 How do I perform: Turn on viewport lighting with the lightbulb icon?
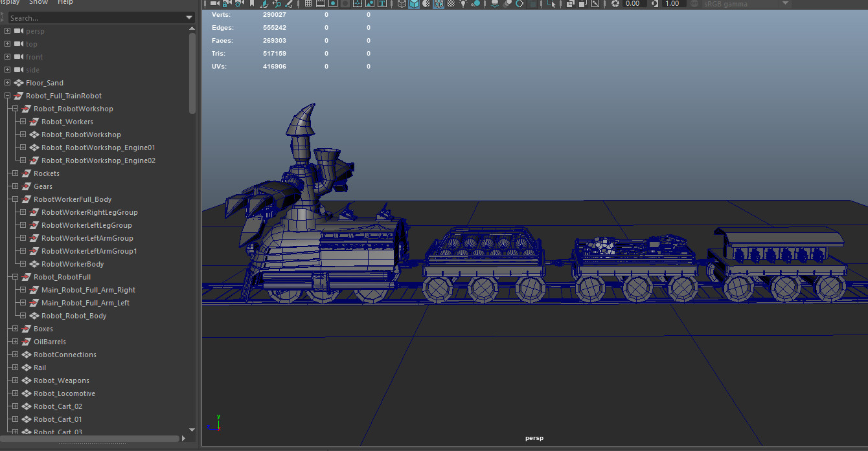point(463,4)
